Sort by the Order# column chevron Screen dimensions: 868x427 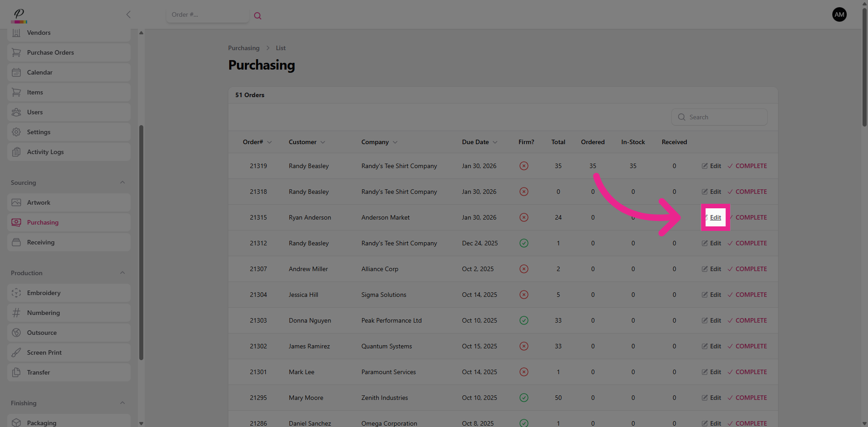tap(269, 142)
